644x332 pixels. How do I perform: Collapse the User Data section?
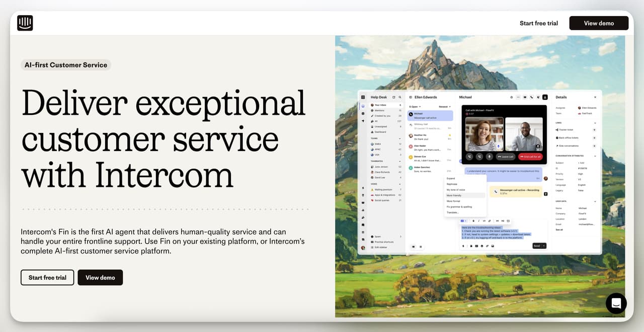click(x=595, y=202)
